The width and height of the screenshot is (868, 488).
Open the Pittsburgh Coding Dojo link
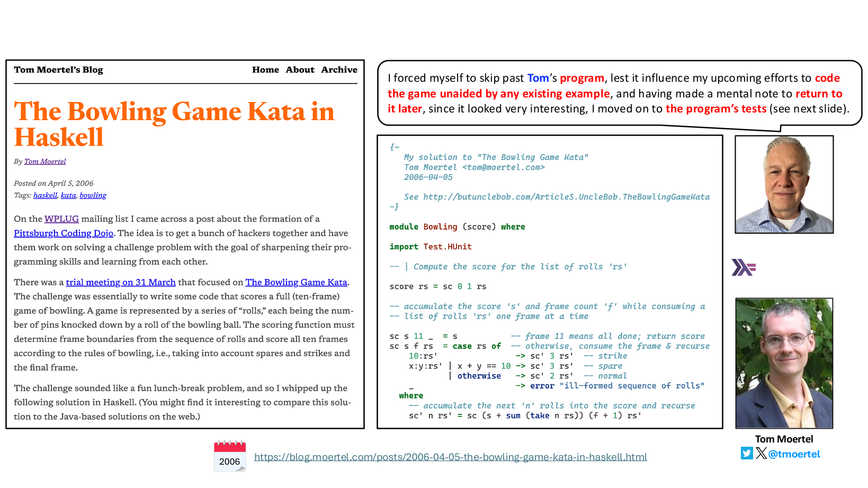click(x=64, y=233)
